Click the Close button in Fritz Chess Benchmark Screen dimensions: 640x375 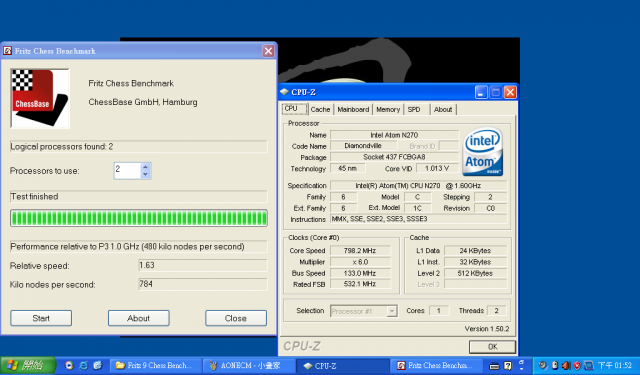[x=236, y=318]
